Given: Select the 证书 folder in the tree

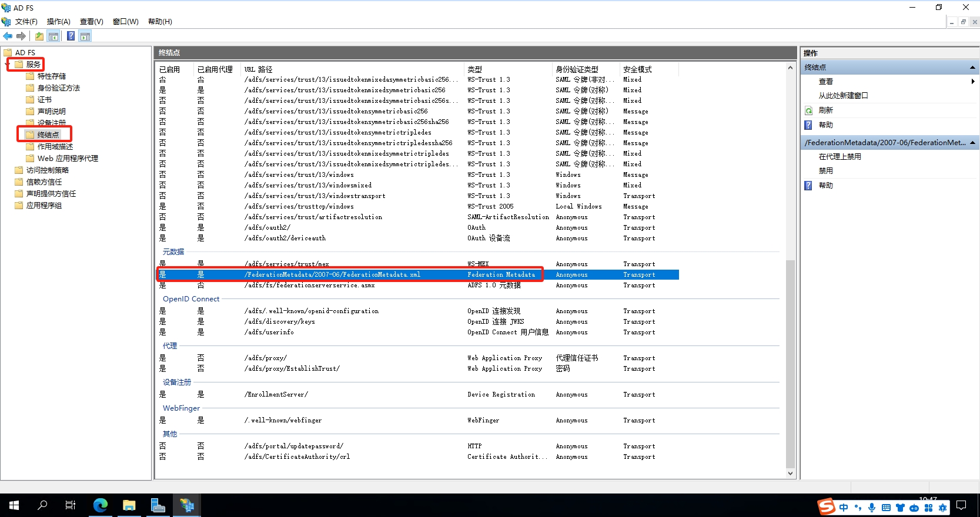Looking at the screenshot, I should coord(45,100).
